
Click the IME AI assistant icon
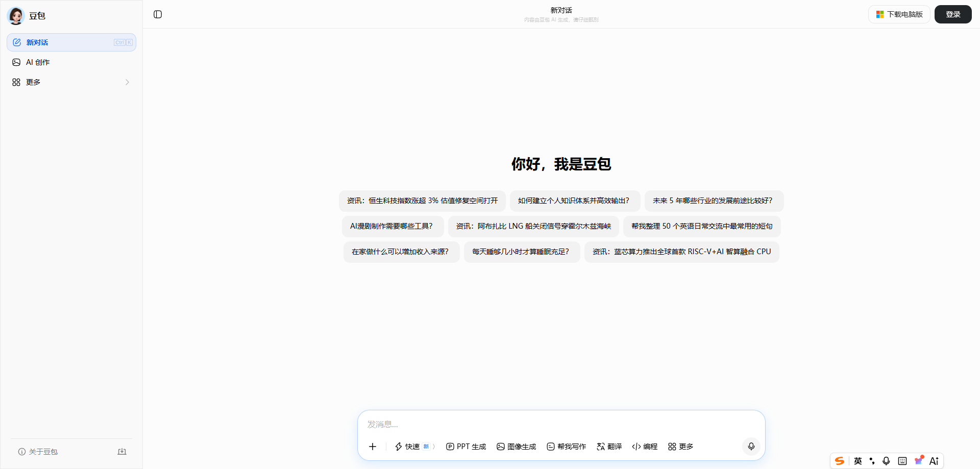[x=934, y=461]
